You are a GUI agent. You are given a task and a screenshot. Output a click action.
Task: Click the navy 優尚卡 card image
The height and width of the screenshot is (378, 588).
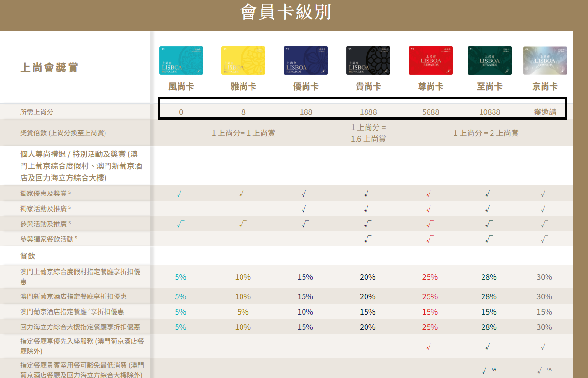[306, 61]
